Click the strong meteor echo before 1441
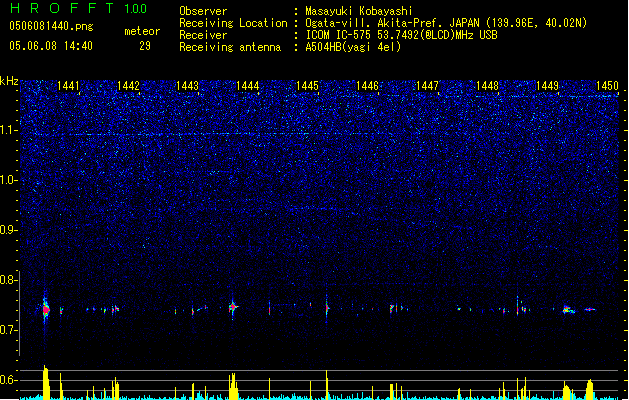Screen dimensions: 629x400 [x=46, y=309]
